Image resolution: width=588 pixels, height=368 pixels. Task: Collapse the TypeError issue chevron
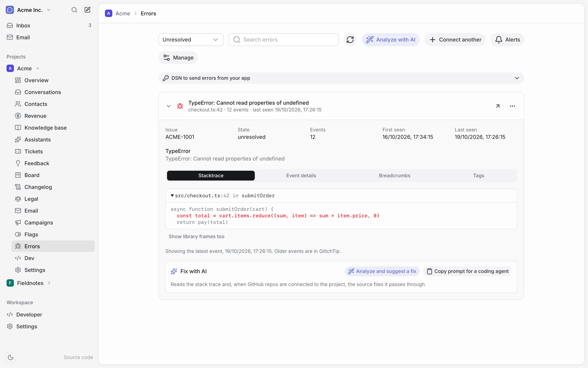tap(169, 106)
